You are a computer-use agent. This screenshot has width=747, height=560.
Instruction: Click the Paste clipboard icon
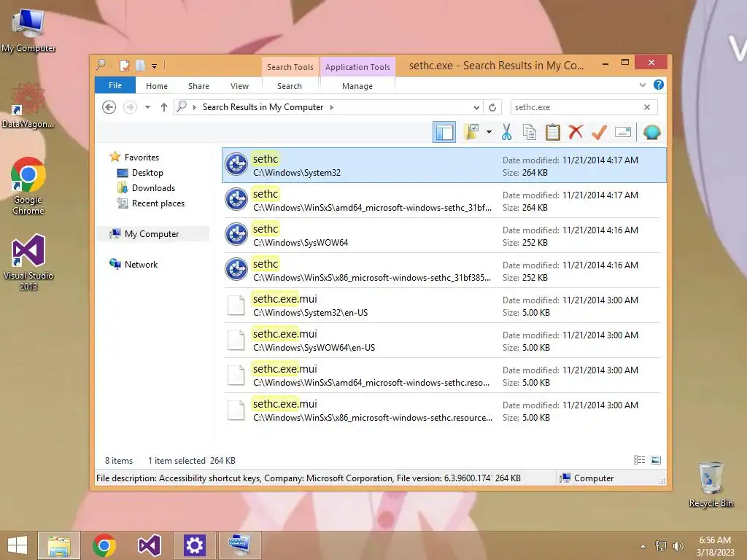(x=553, y=132)
